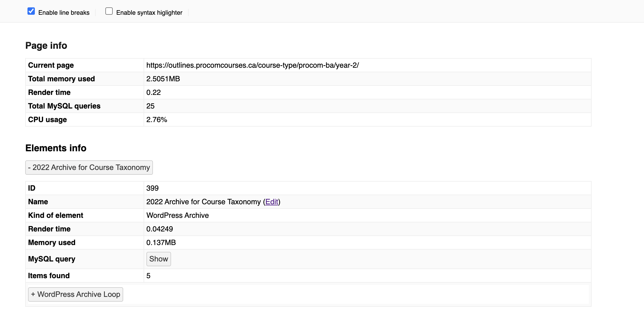Check the Enable syntax highlighter checkbox
This screenshot has height=332, width=644.
coord(109,11)
